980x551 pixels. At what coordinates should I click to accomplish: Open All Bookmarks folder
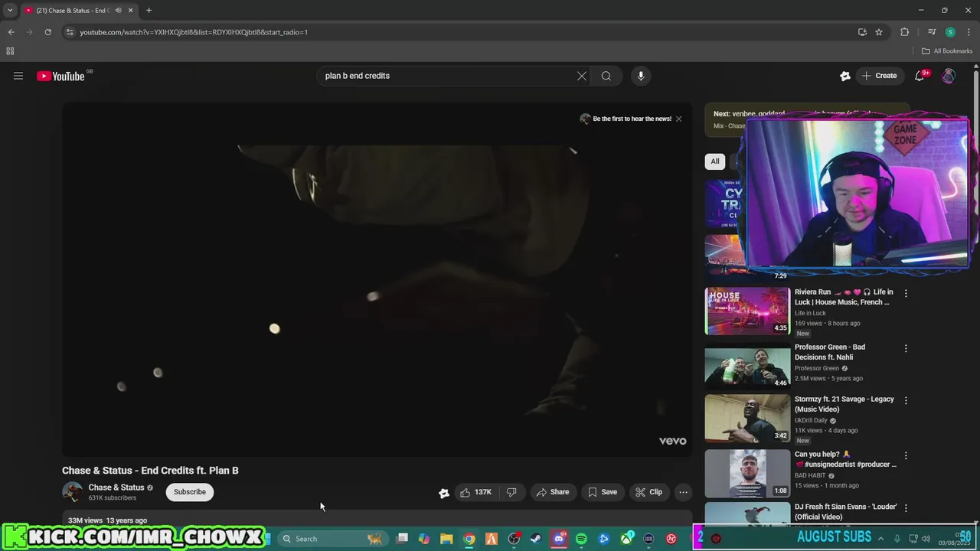947,51
